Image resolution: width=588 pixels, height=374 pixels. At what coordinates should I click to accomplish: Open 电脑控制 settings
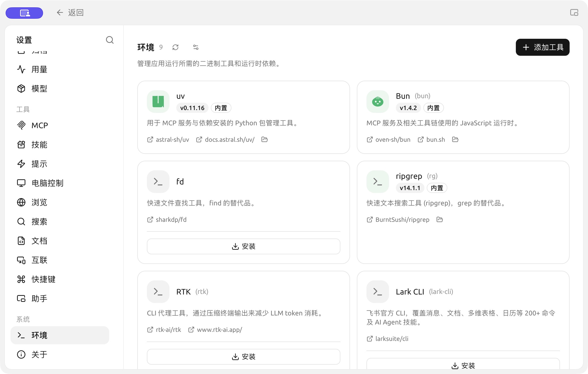(x=60, y=183)
